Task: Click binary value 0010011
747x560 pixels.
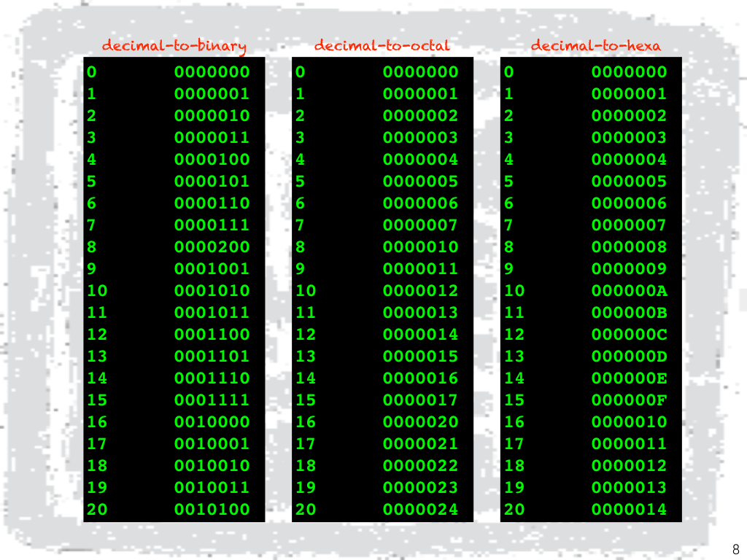Action: click(212, 488)
